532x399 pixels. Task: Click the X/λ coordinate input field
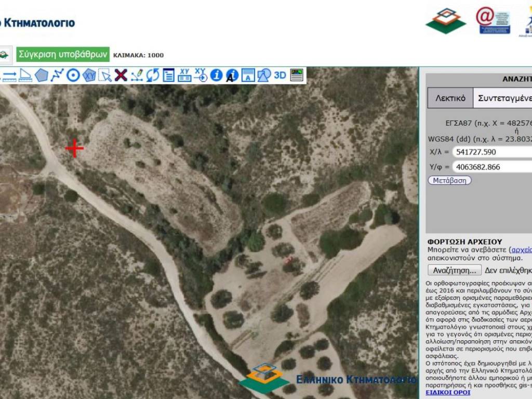coord(491,152)
